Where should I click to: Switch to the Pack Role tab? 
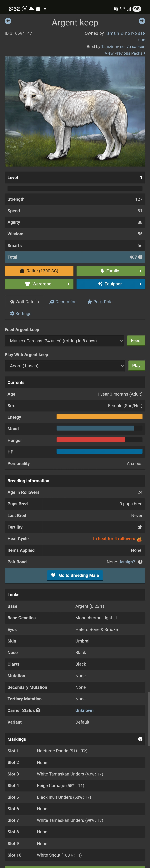100,302
